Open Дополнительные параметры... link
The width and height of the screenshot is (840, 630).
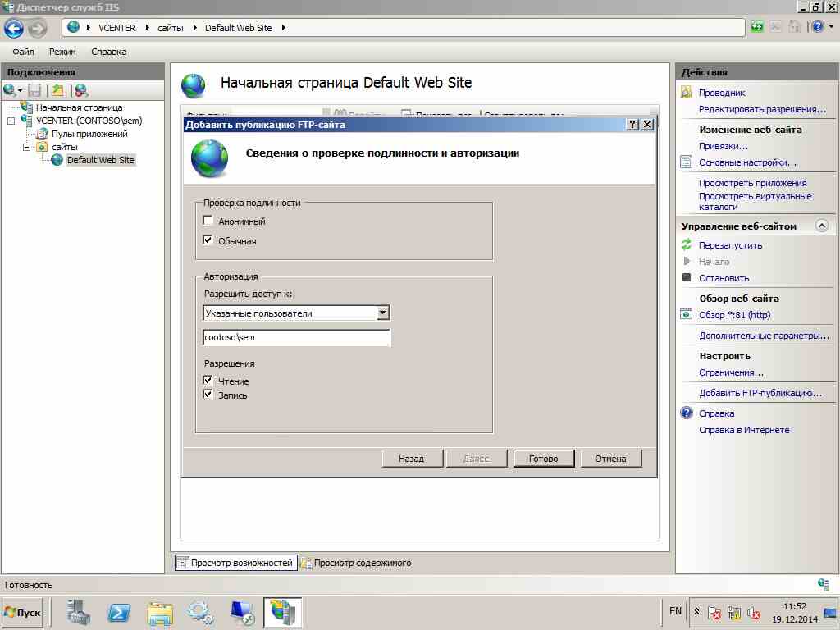[x=764, y=336]
